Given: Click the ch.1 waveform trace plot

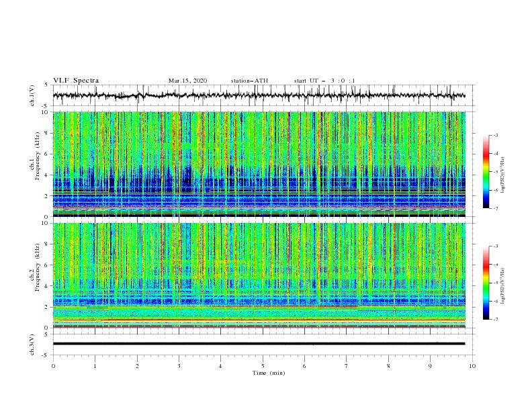Looking at the screenshot, I should coord(259,95).
